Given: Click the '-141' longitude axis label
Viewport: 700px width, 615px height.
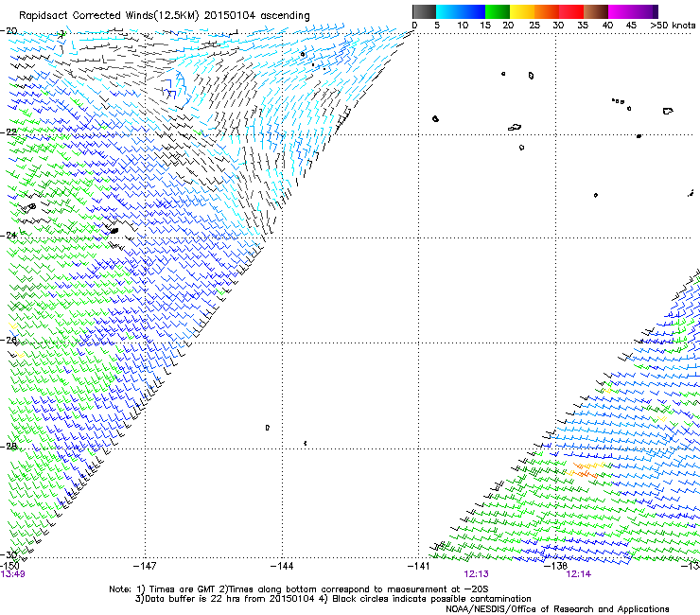Looking at the screenshot, I should pyautogui.click(x=419, y=567).
